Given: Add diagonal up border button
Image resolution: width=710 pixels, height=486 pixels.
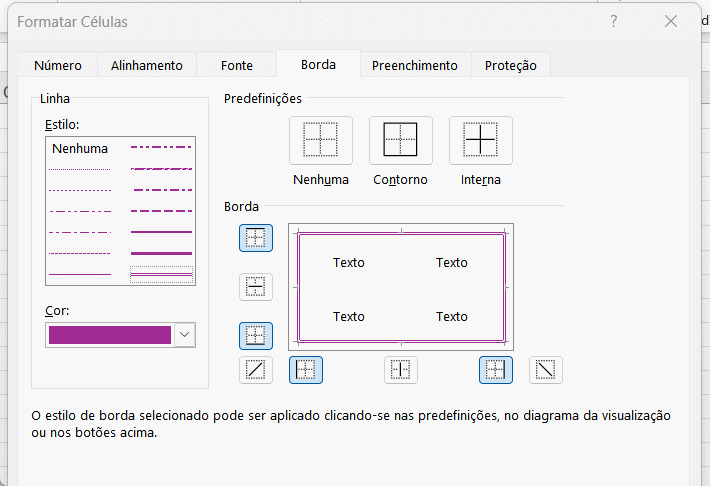Looking at the screenshot, I should coord(256,370).
